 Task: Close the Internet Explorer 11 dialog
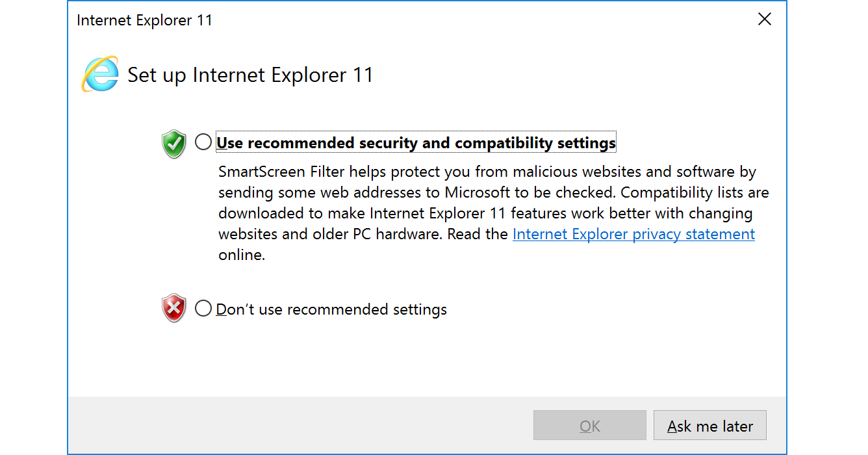pyautogui.click(x=765, y=19)
